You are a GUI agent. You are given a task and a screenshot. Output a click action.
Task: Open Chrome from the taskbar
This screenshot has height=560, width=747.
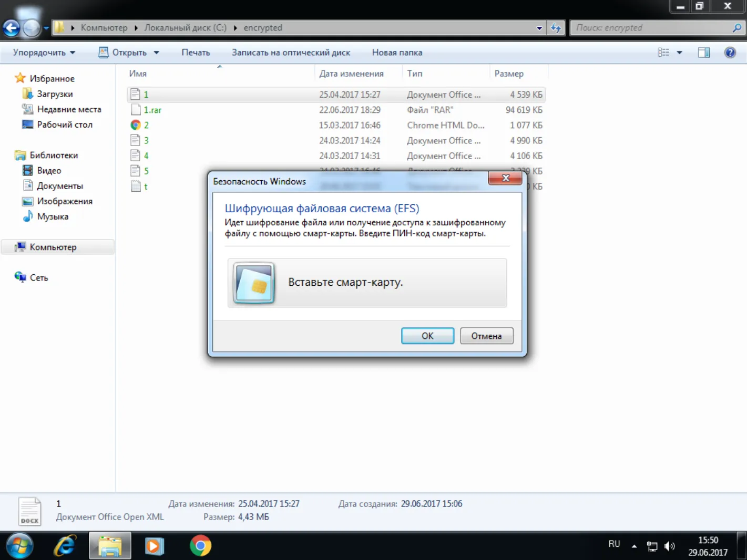(200, 546)
